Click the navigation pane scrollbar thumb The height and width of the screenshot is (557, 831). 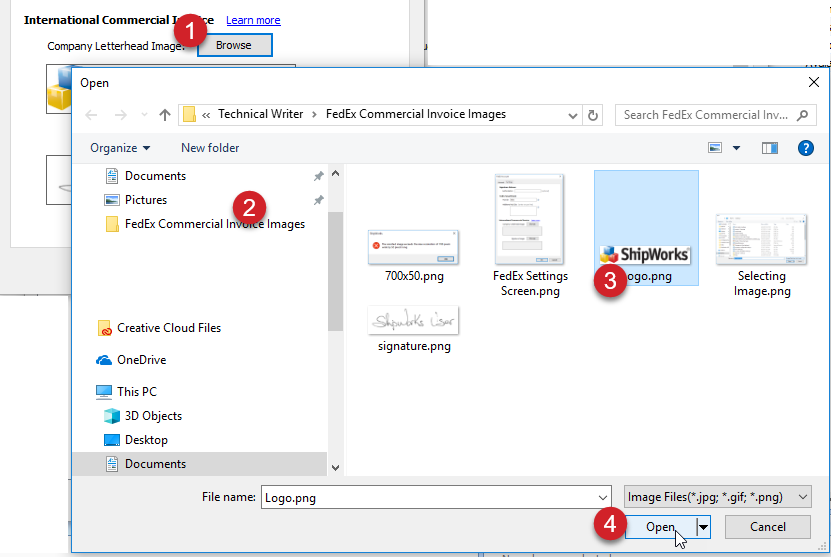[x=335, y=271]
